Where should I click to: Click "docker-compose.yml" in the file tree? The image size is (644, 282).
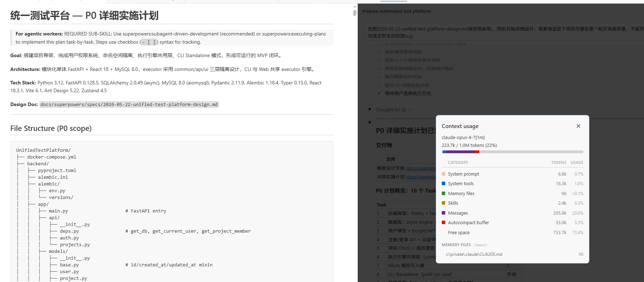[x=52, y=157]
